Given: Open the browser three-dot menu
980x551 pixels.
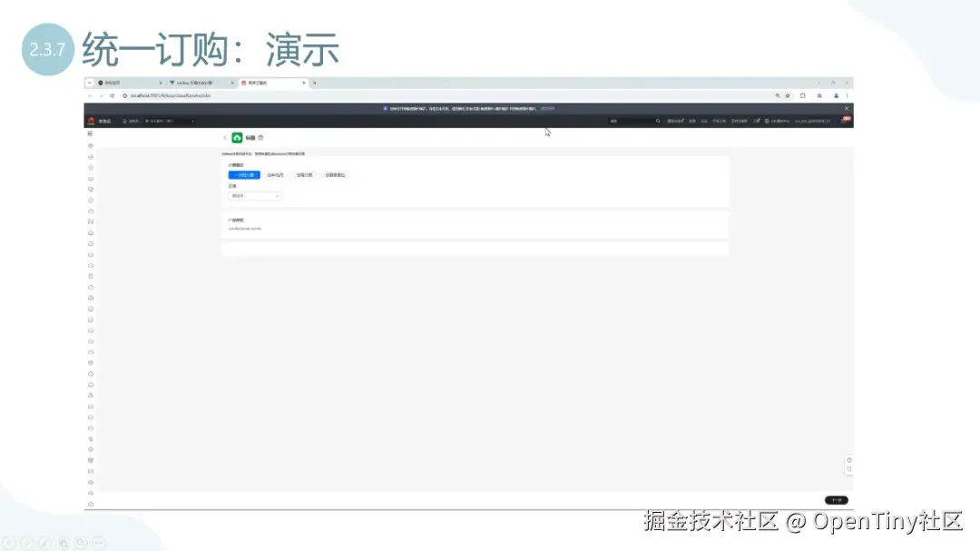Looking at the screenshot, I should point(847,95).
